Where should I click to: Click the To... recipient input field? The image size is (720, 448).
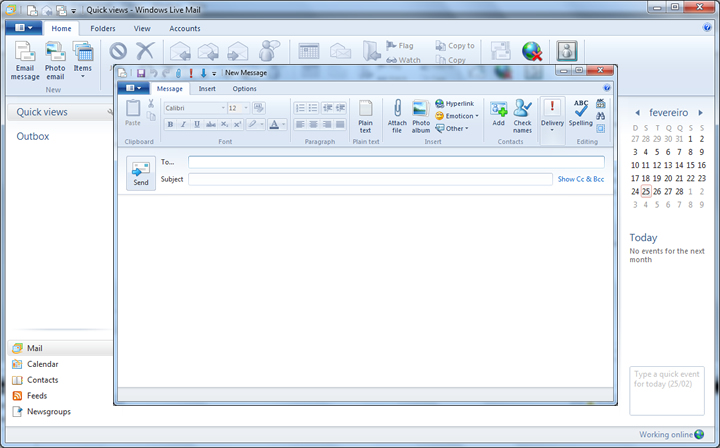click(x=396, y=162)
